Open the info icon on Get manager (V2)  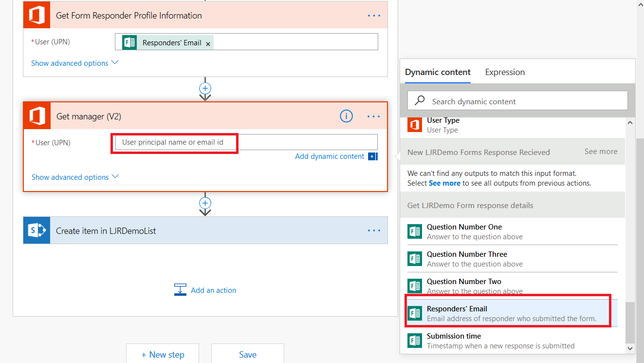(346, 116)
